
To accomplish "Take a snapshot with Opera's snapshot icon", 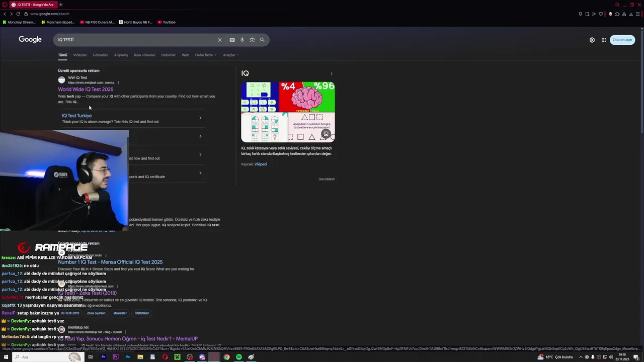I will coord(587,14).
